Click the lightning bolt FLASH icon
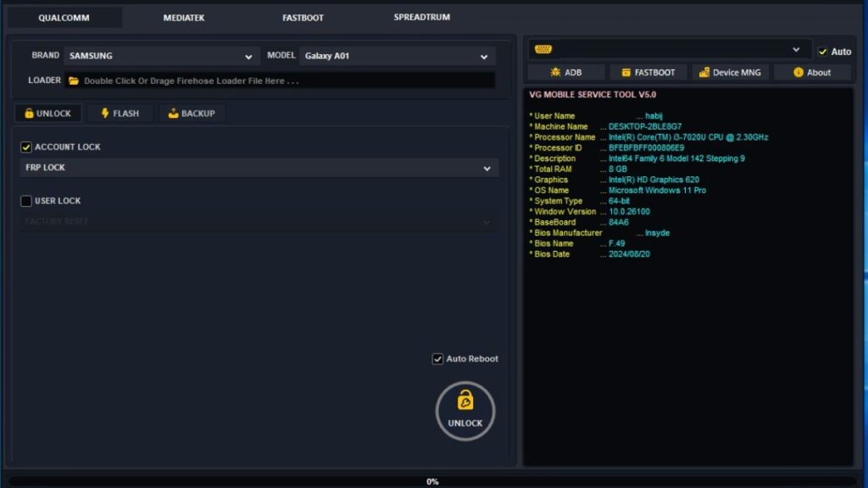 pos(104,113)
